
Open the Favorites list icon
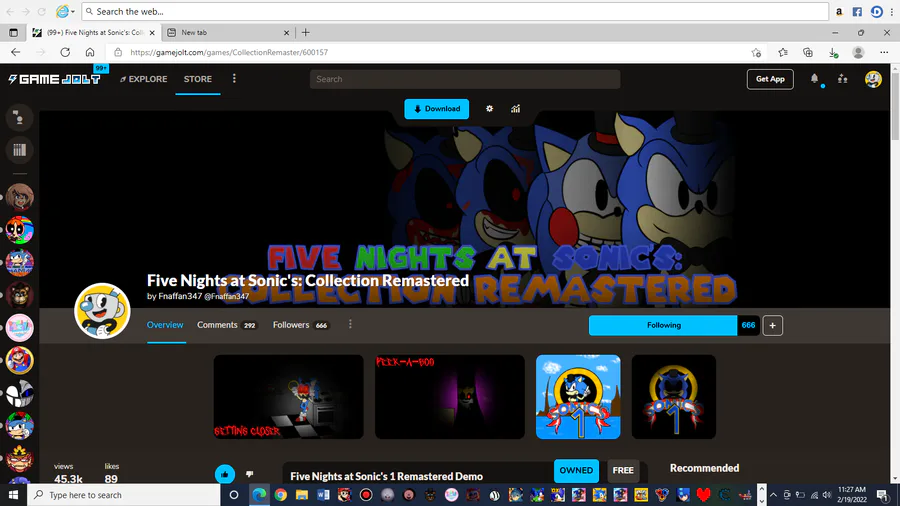point(783,52)
